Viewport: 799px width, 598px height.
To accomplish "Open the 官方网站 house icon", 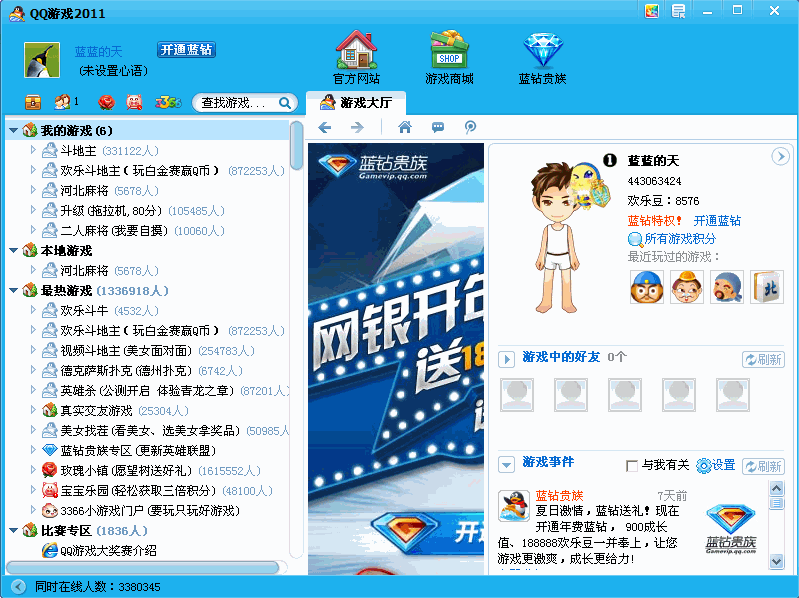I will [356, 50].
